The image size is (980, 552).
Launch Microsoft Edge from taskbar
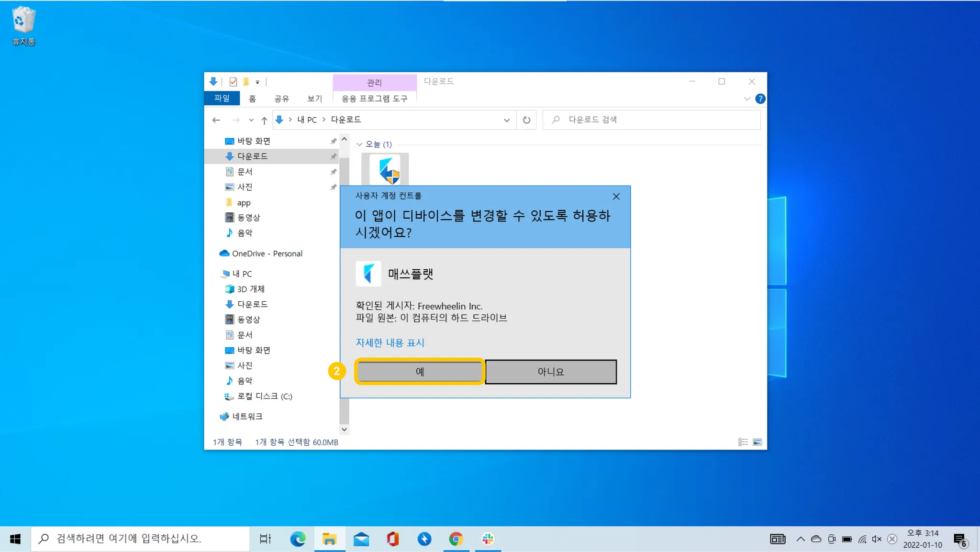[x=298, y=539]
